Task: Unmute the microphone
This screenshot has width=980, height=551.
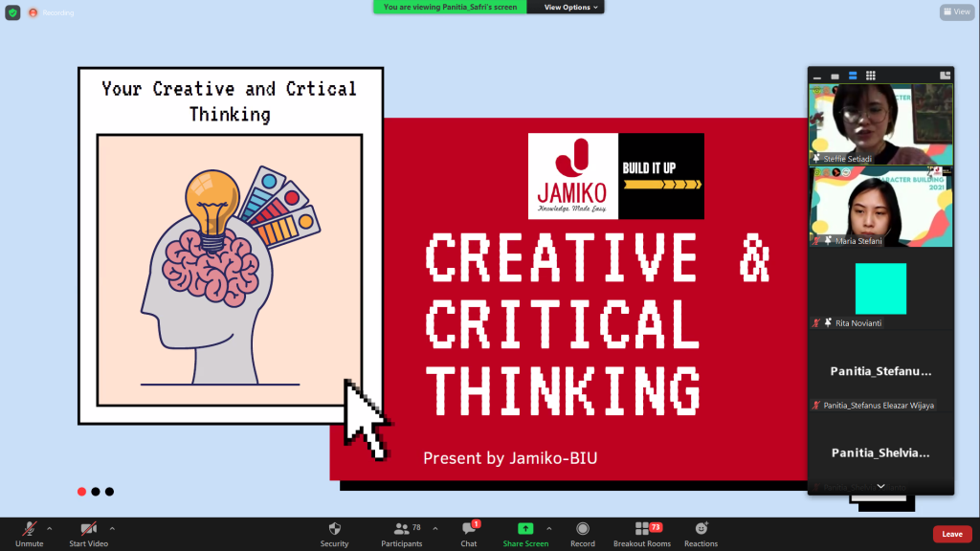Action: [x=29, y=533]
